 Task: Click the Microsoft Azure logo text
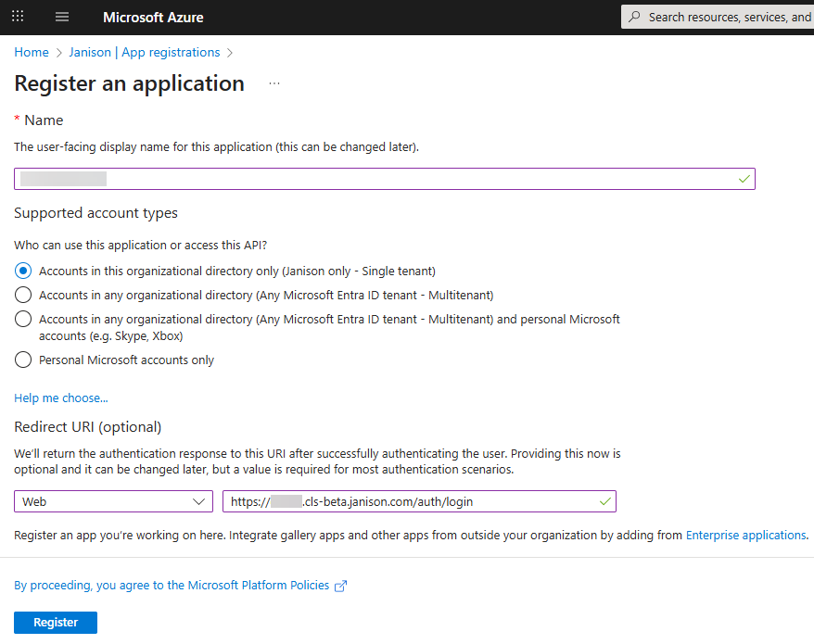(x=153, y=17)
